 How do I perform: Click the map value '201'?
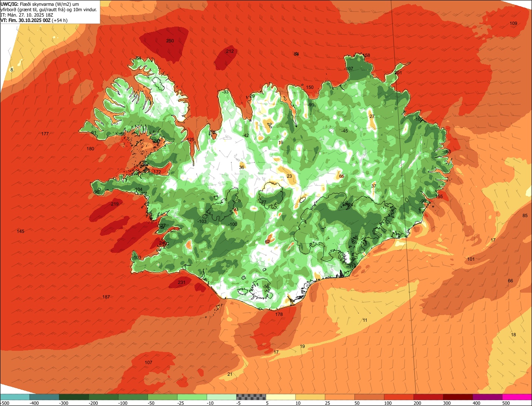tap(398, 73)
